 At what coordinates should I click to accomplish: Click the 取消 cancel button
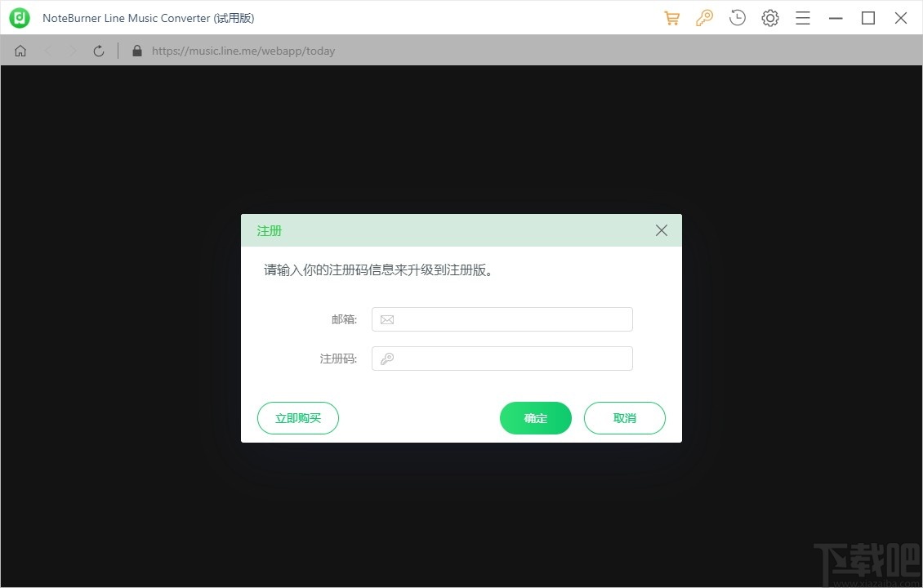click(x=624, y=417)
